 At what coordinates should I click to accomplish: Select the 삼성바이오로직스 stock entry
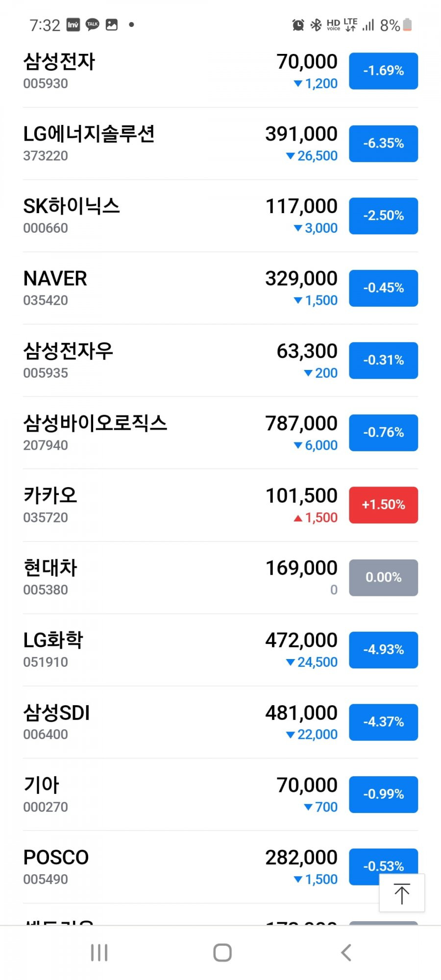coord(220,433)
